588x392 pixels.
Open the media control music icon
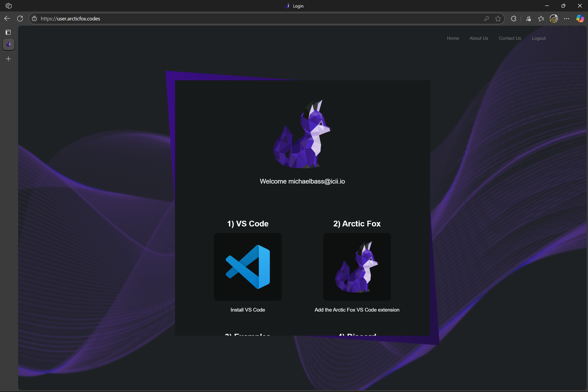click(x=528, y=19)
